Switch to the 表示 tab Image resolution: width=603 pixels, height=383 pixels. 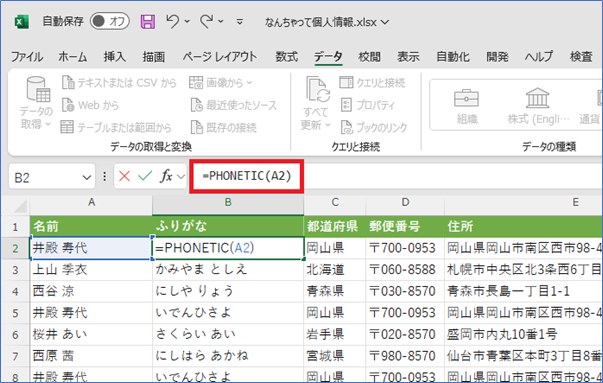(408, 57)
